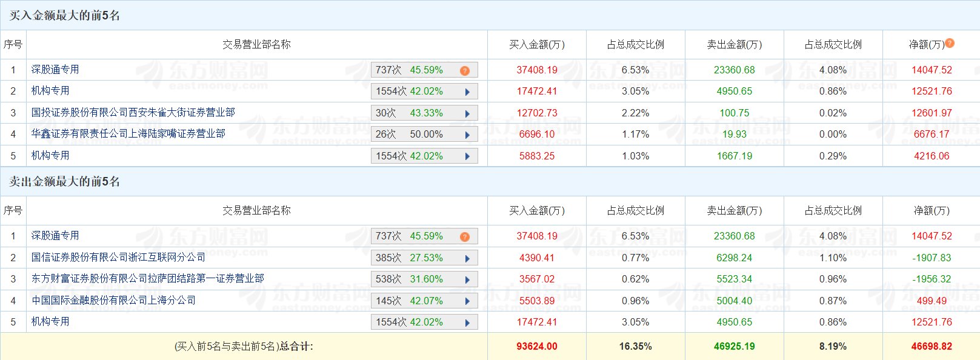980x360 pixels.
Task: Open 东方财富证券拉萨团结路第一证券营业部 link
Action: [147, 279]
